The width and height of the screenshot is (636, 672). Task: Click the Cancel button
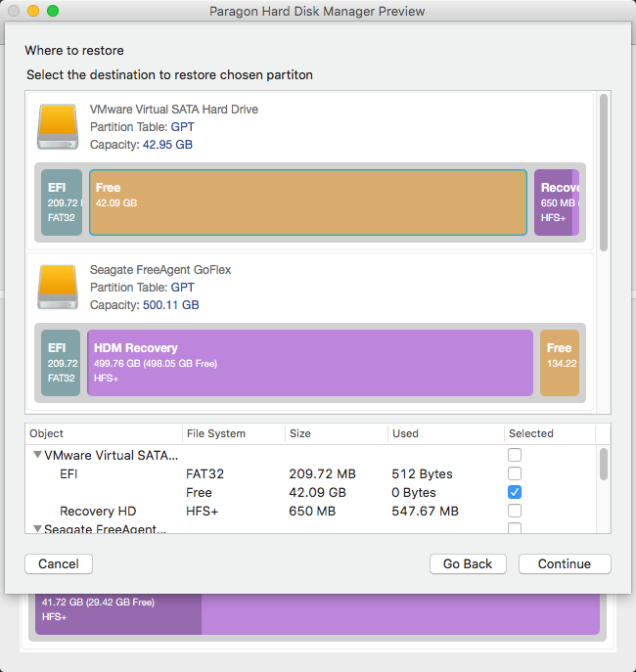point(59,564)
